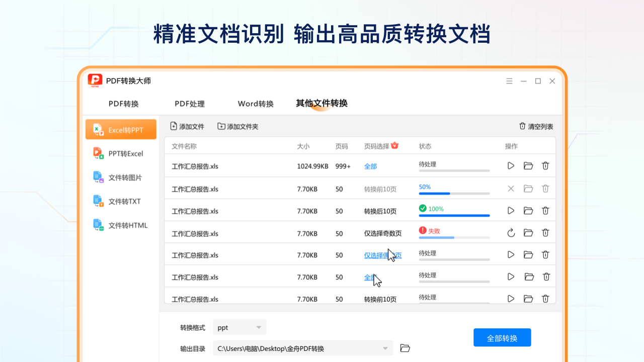Click 添加文件夹 to add a folder
The width and height of the screenshot is (644, 362).
(x=237, y=126)
